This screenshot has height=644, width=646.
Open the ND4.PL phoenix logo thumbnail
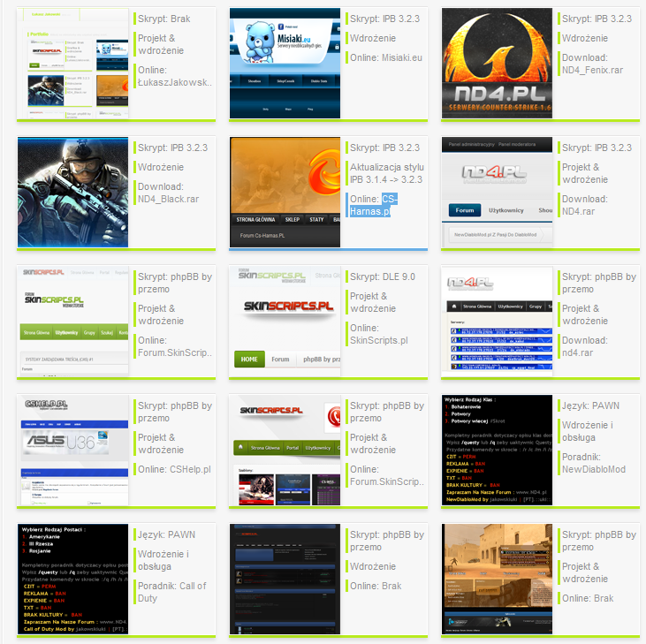tap(497, 63)
